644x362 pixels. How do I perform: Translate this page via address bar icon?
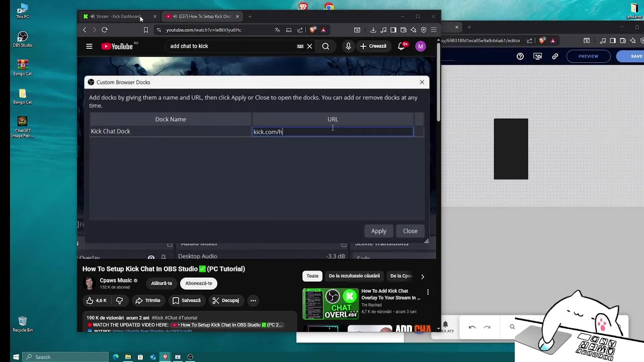pyautogui.click(x=277, y=30)
